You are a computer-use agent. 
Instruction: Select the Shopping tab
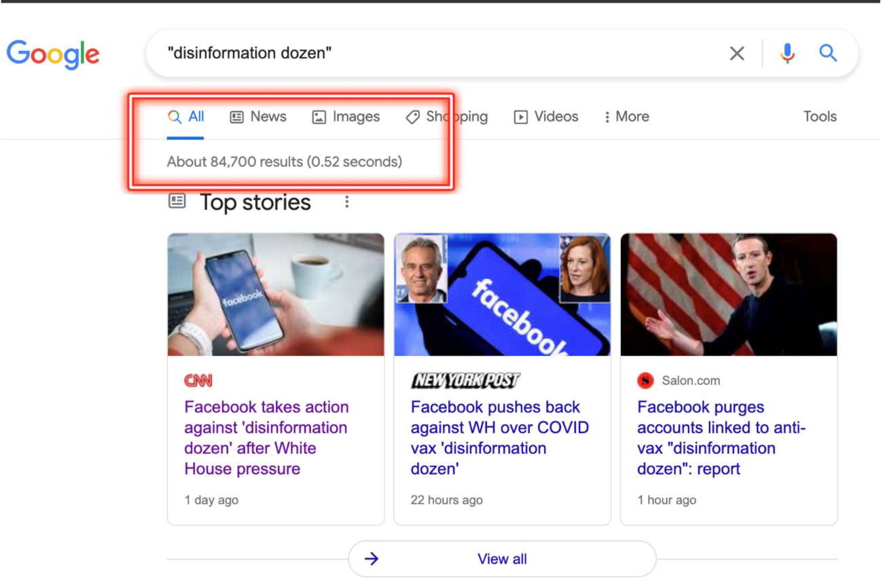(447, 117)
